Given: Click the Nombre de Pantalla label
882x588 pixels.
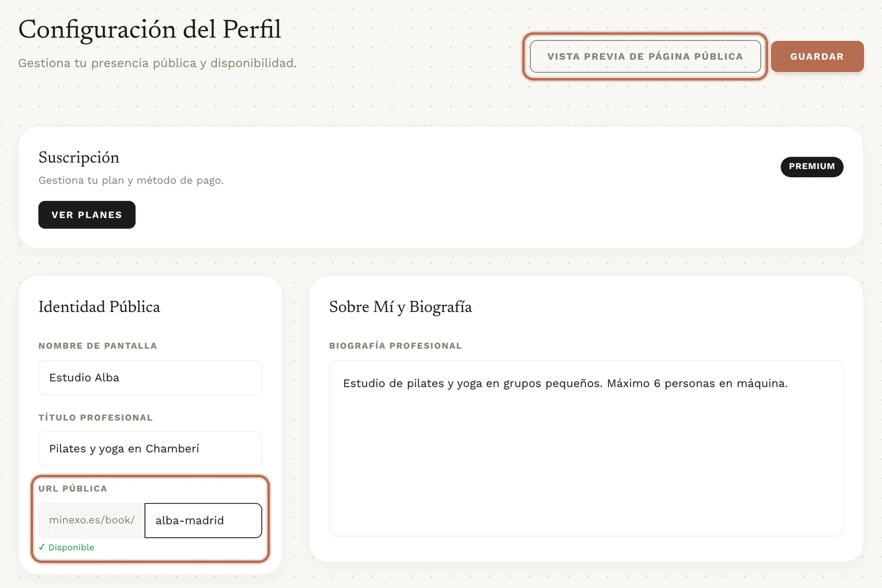Looking at the screenshot, I should click(x=98, y=346).
